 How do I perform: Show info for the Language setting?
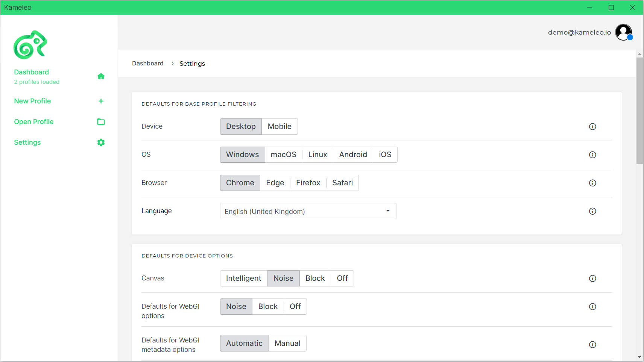tap(592, 211)
